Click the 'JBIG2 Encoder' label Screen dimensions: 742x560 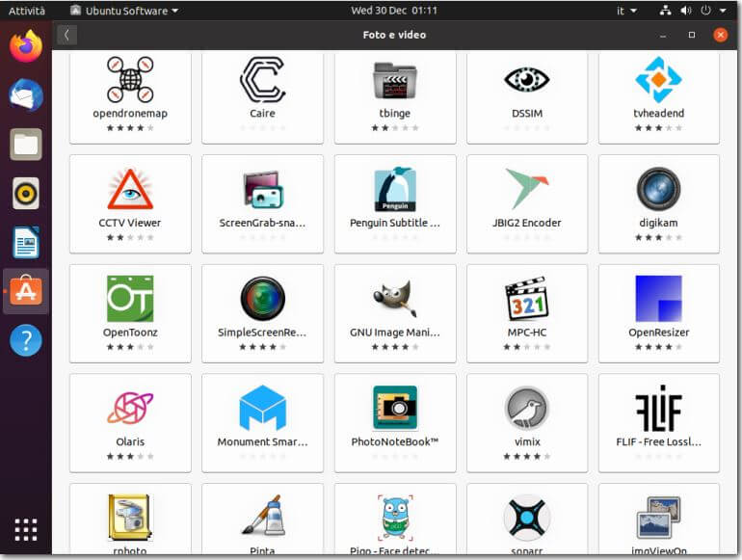tap(527, 223)
